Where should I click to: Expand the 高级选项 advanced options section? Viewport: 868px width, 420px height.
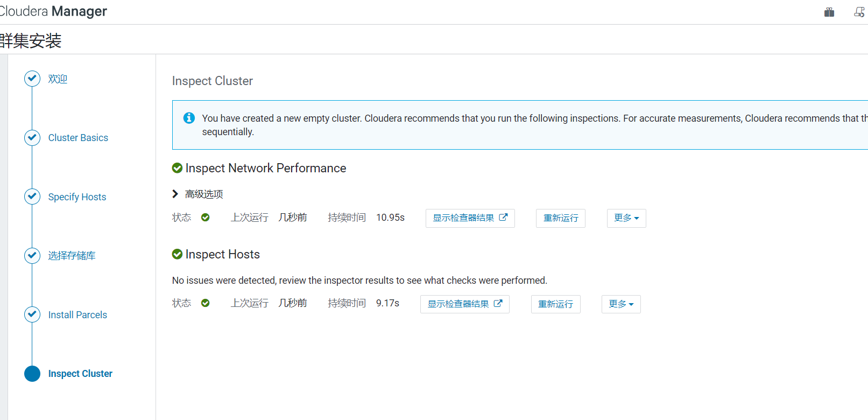point(197,194)
